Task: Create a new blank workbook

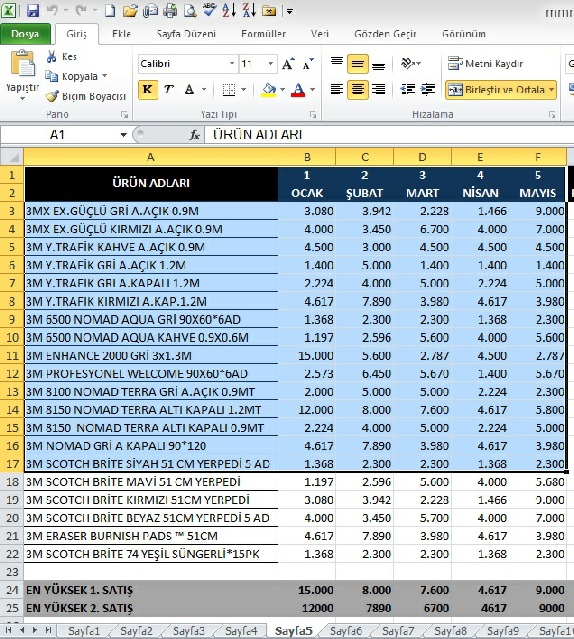Action: pyautogui.click(x=110, y=10)
